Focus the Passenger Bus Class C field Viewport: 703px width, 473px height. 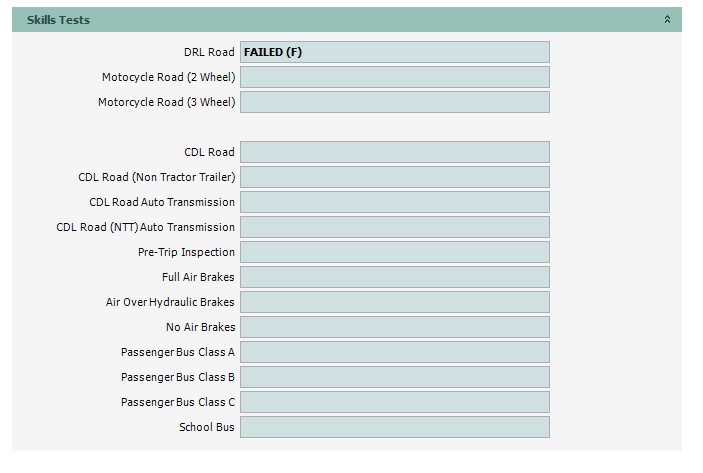pos(394,402)
